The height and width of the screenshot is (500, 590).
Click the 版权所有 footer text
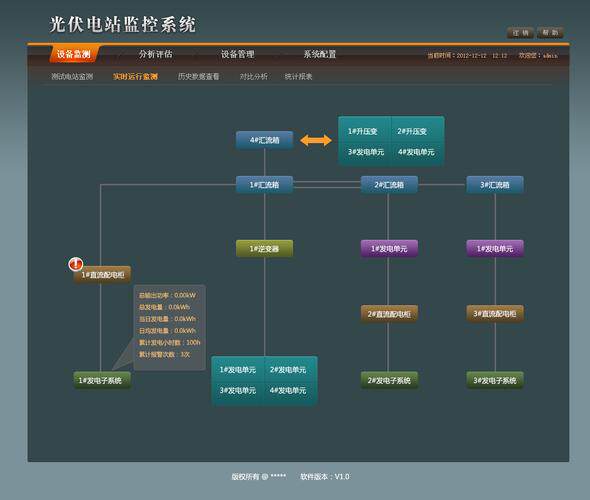tap(259, 477)
